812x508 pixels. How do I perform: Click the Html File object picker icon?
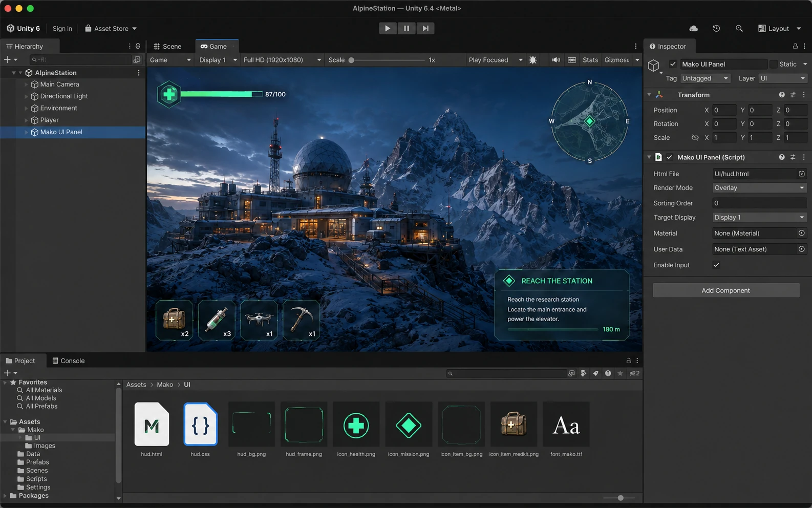(802, 174)
